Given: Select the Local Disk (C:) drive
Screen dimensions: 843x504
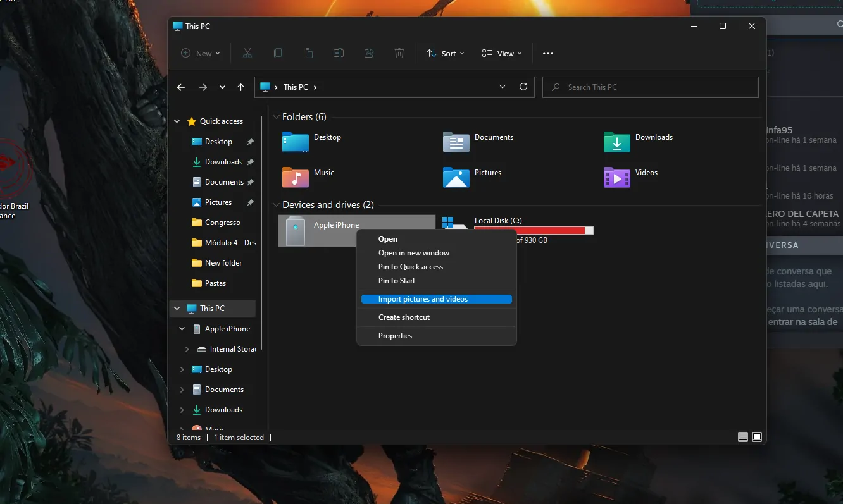Looking at the screenshot, I should click(x=517, y=230).
